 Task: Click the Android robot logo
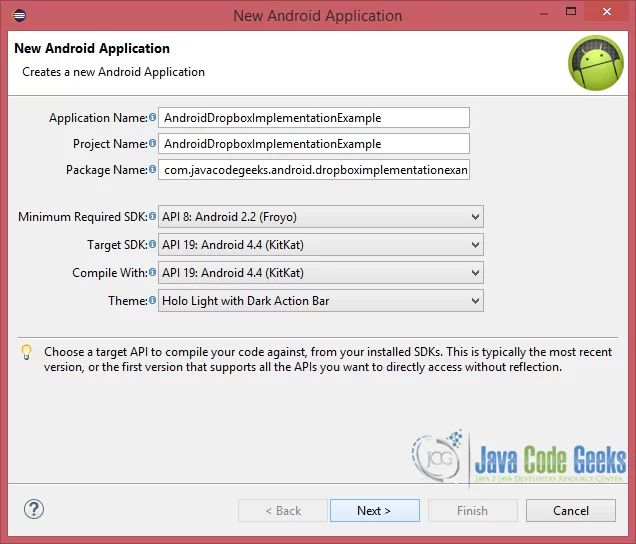(x=596, y=63)
